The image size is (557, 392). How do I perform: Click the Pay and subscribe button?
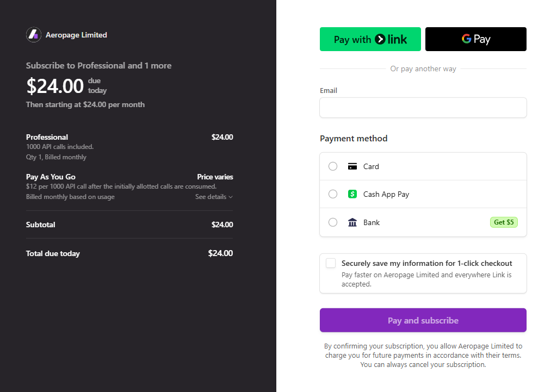(x=423, y=320)
